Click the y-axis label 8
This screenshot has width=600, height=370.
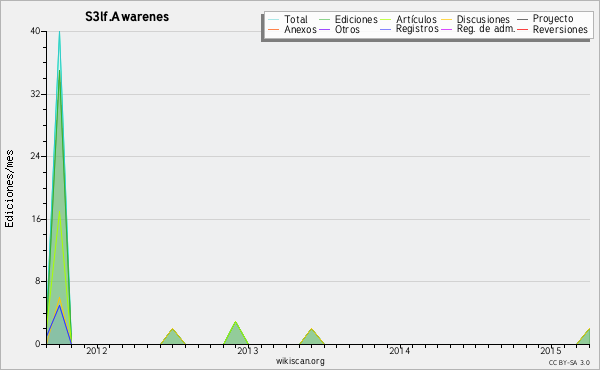coord(38,281)
